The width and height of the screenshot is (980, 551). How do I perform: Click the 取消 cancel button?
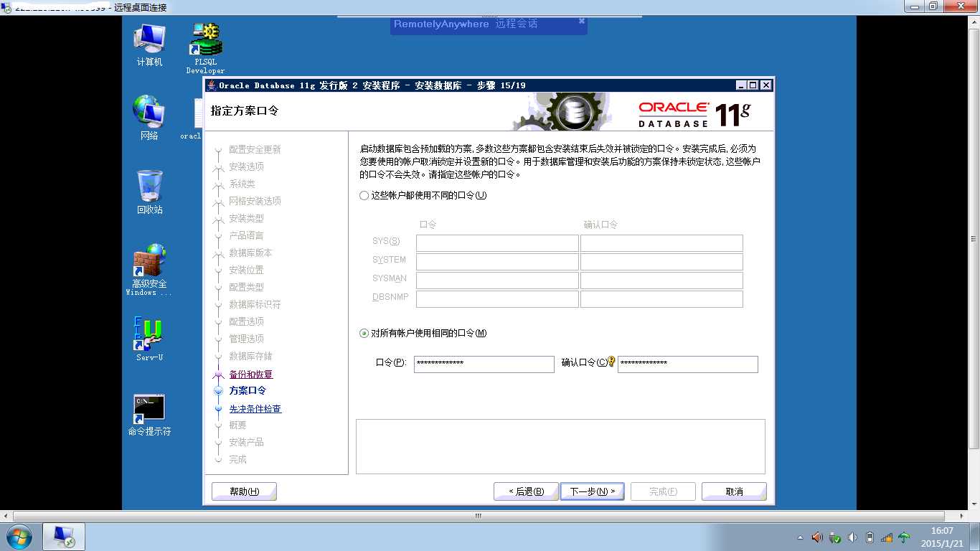click(x=734, y=491)
